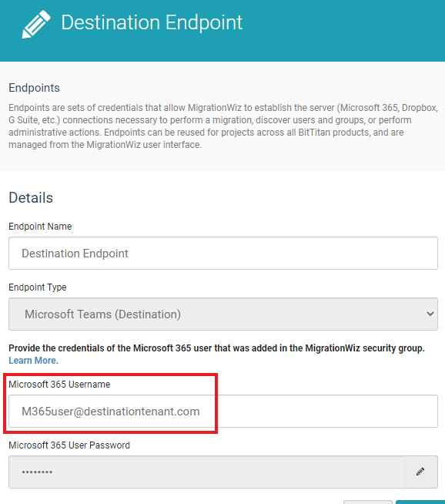Click the Microsoft 365 Username label
This screenshot has height=504, width=445.
pyautogui.click(x=59, y=384)
